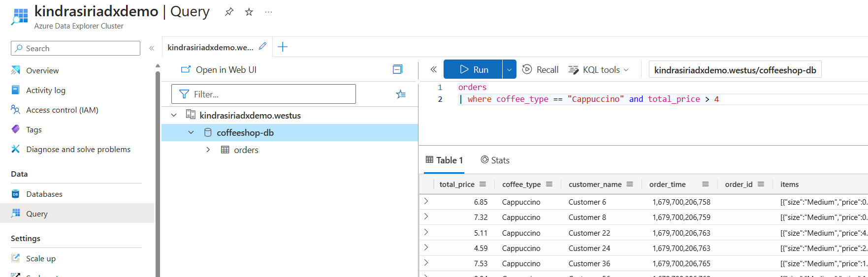The height and width of the screenshot is (277, 868).
Task: Click Recall to restore previous query
Action: 540,70
